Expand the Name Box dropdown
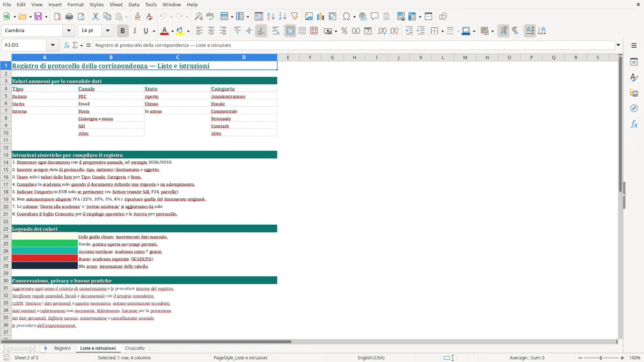 point(53,46)
